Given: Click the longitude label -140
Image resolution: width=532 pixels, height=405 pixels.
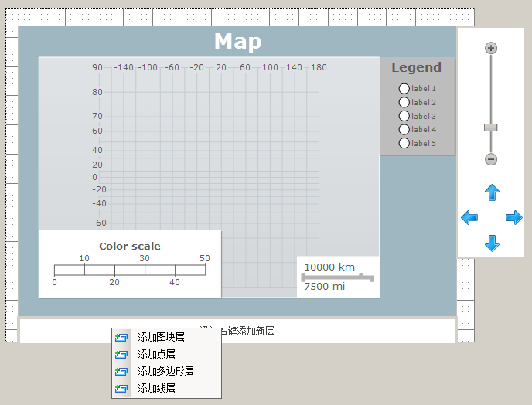Looking at the screenshot, I should point(124,67).
